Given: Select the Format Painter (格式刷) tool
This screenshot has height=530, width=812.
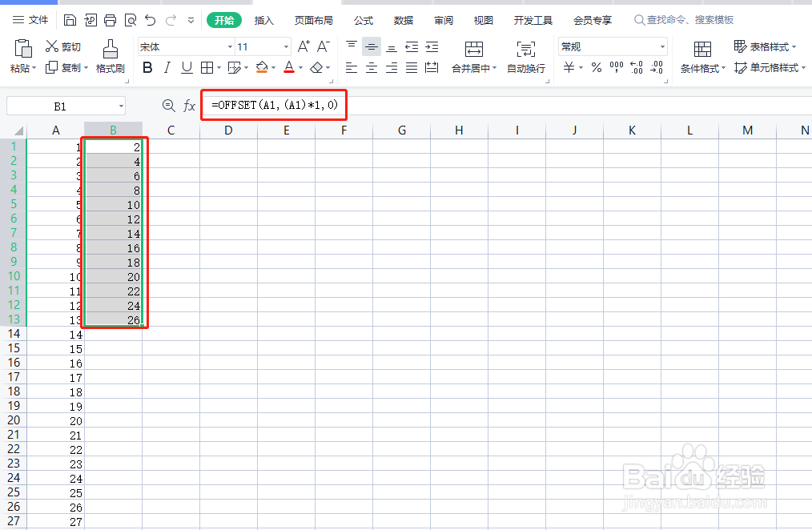Looking at the screenshot, I should pyautogui.click(x=110, y=58).
